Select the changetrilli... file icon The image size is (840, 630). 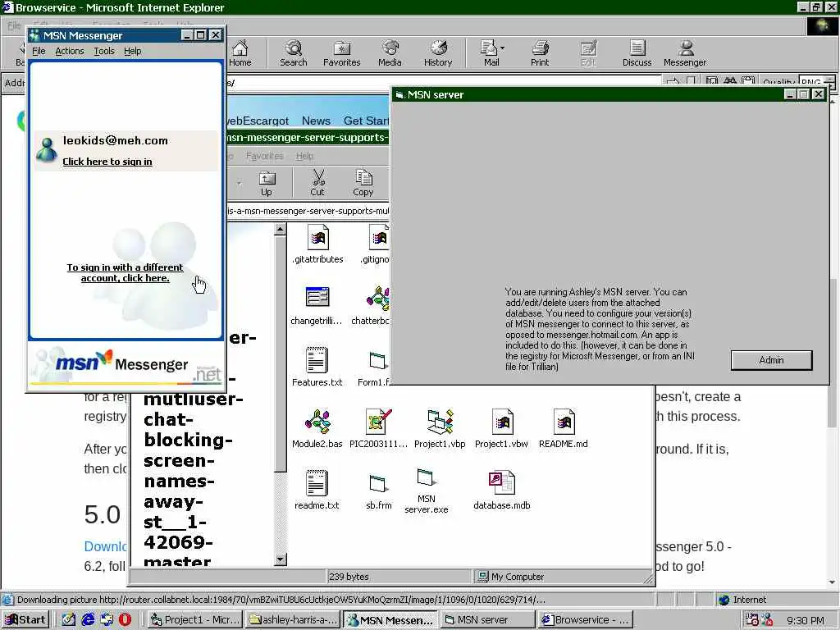(x=317, y=297)
